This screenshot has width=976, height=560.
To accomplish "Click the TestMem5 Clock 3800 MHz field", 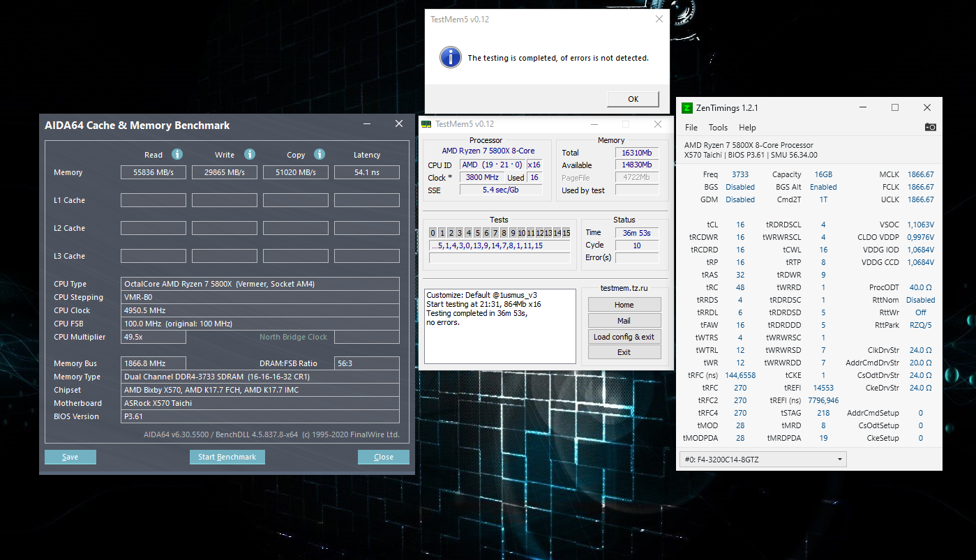I will pyautogui.click(x=481, y=178).
